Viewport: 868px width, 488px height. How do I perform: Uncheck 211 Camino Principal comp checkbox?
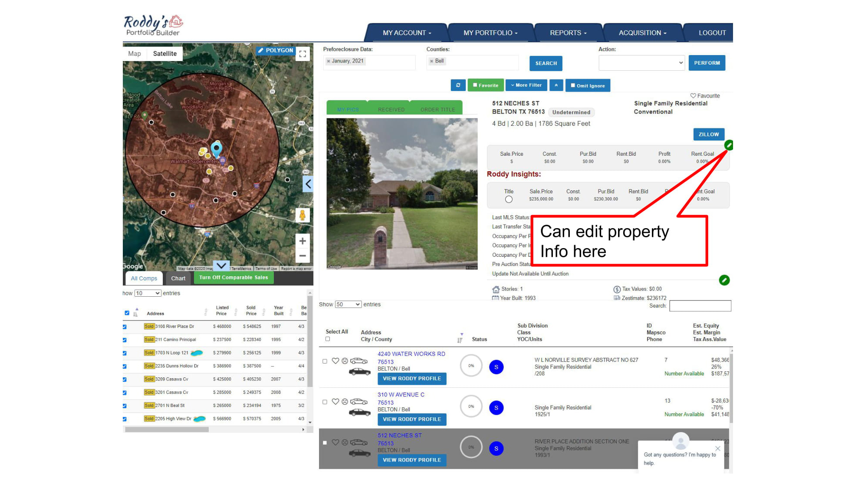click(x=125, y=340)
